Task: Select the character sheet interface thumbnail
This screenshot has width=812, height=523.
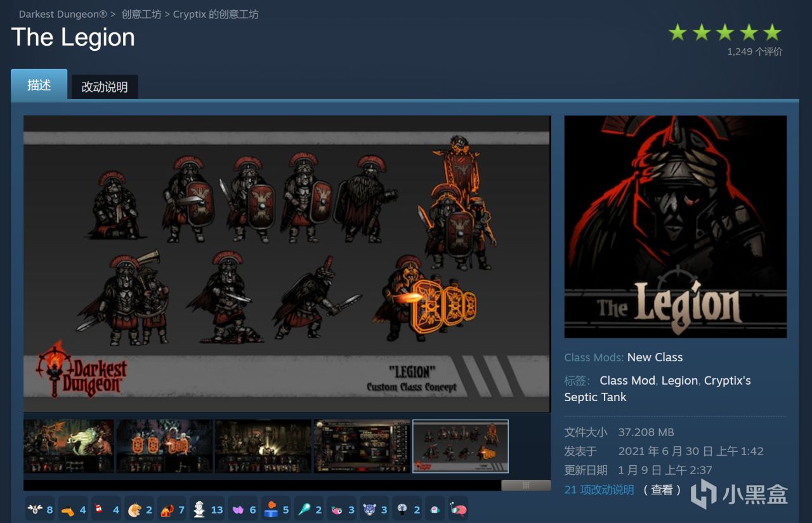Action: [362, 446]
